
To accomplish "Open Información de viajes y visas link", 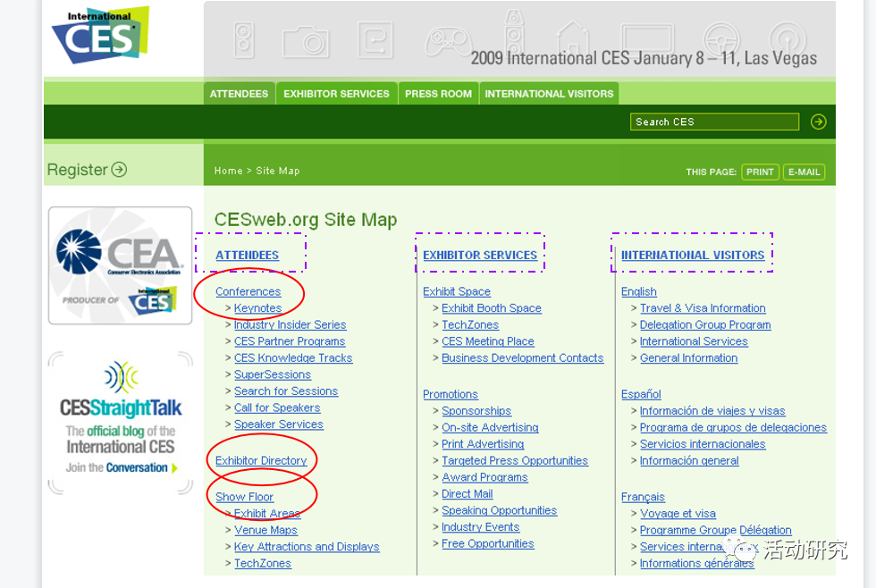I will tap(713, 411).
